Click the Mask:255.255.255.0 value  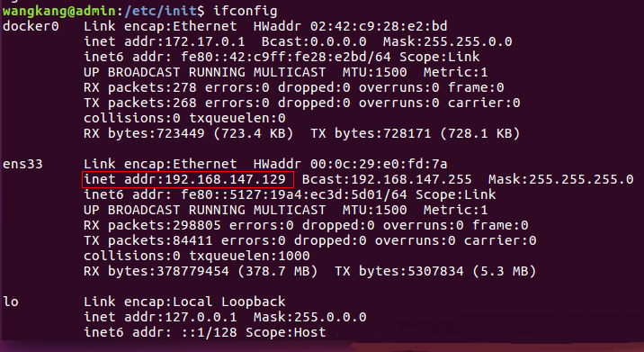(x=561, y=179)
